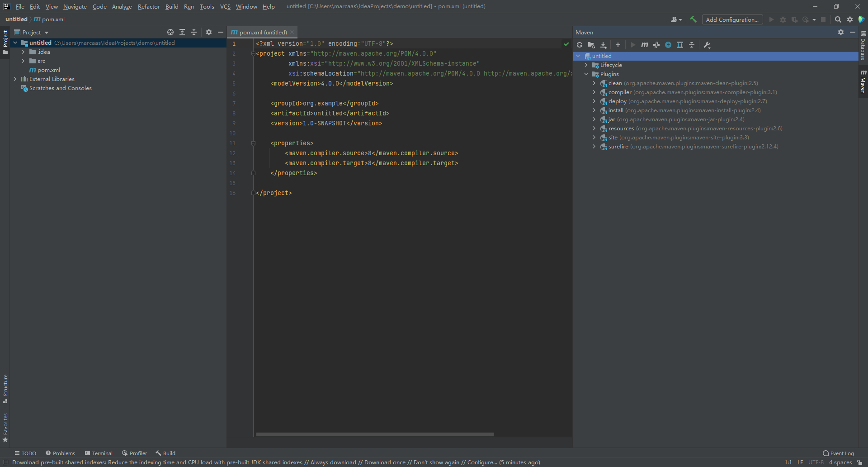This screenshot has width=868, height=467.
Task: Open IDE settings gear in toolbar
Action: 850,19
